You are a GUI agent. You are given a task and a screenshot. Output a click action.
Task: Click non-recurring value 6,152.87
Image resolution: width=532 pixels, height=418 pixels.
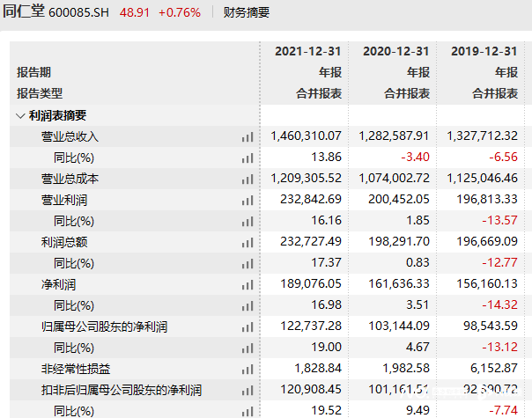(x=494, y=368)
